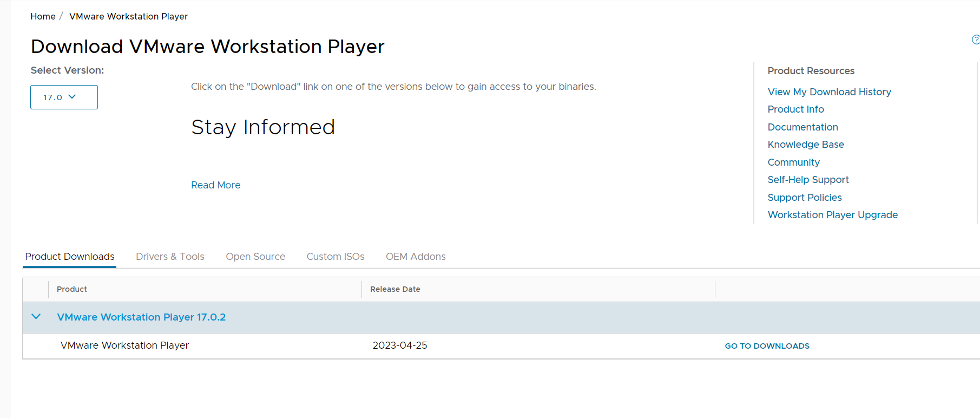The height and width of the screenshot is (418, 980).
Task: Click the help question mark icon
Action: (x=976, y=40)
